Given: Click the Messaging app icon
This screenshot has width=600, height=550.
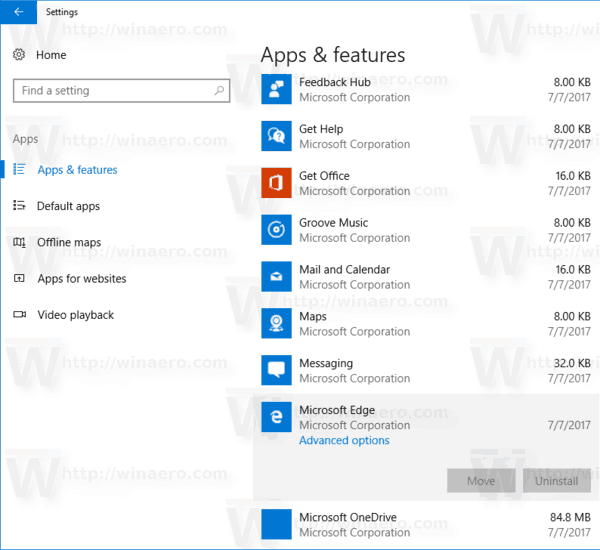Looking at the screenshot, I should click(276, 370).
